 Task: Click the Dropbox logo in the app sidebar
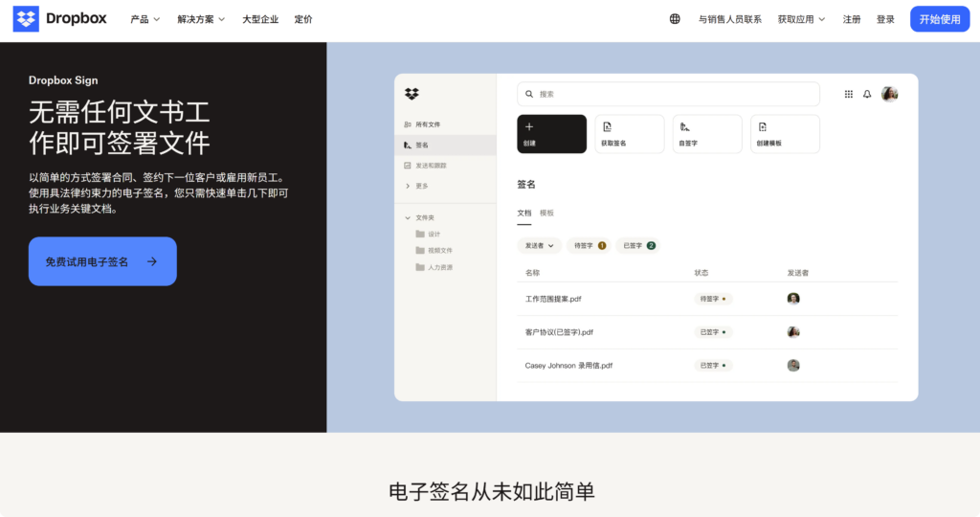pyautogui.click(x=412, y=94)
